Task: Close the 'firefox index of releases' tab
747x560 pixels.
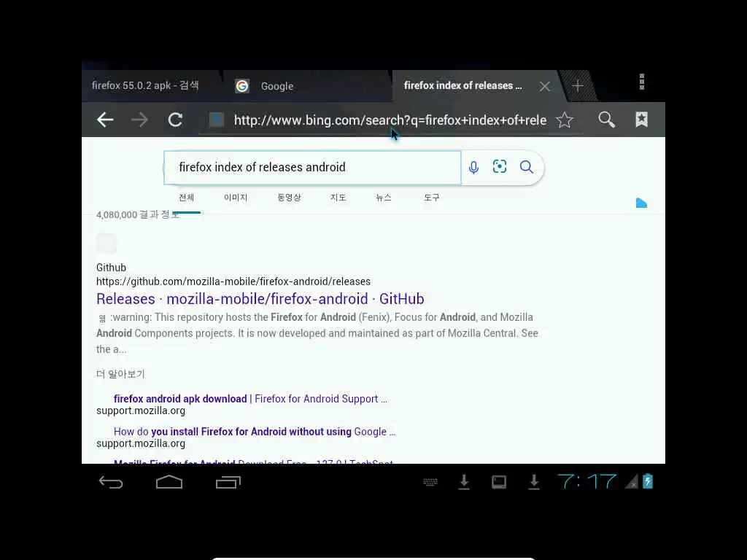Action: click(x=545, y=86)
